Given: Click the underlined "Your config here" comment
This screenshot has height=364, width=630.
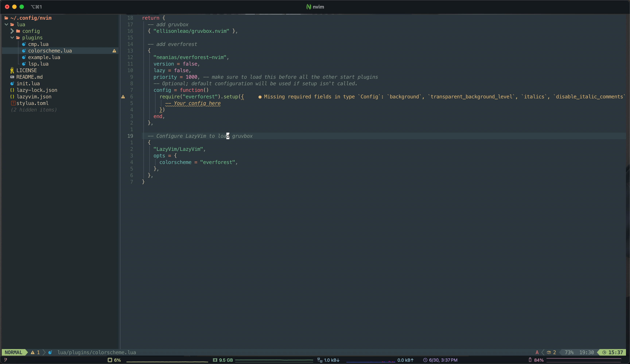Looking at the screenshot, I should pos(193,103).
